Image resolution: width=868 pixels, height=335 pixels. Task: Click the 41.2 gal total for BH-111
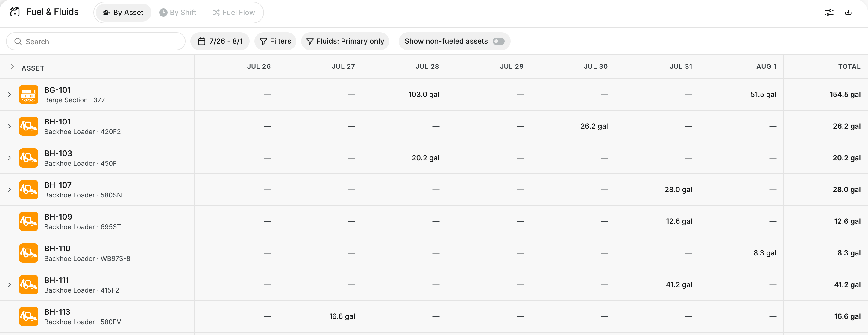tap(847, 284)
